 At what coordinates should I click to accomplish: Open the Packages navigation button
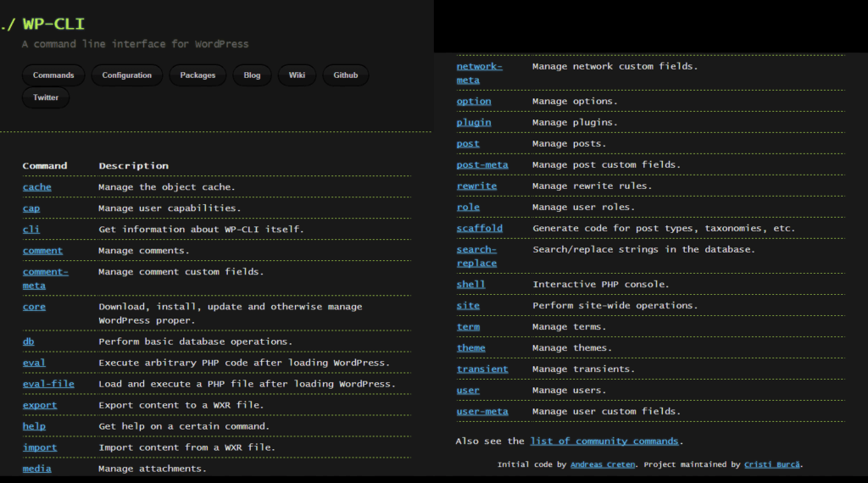click(x=198, y=75)
